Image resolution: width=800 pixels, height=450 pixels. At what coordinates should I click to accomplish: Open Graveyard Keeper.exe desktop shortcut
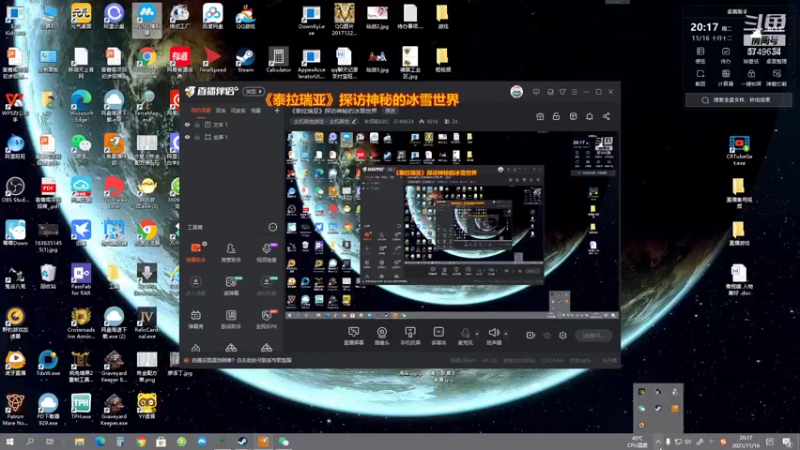tap(114, 409)
